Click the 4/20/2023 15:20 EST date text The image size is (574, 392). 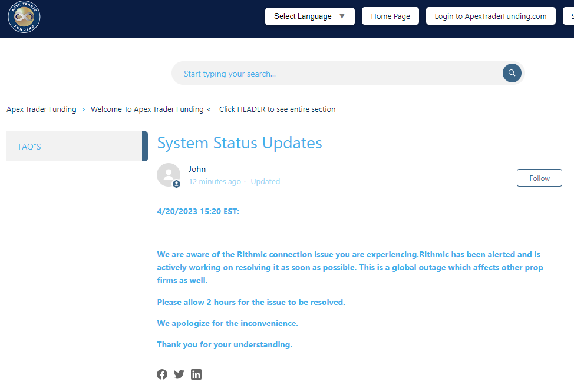(198, 211)
